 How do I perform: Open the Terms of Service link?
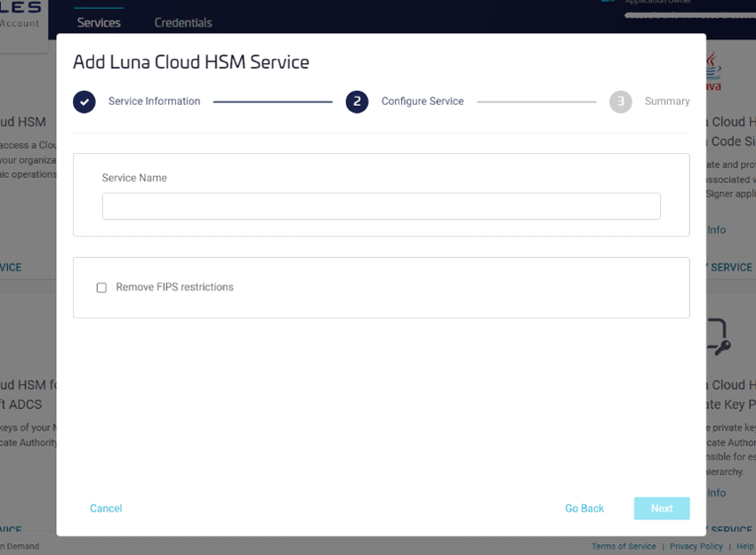click(623, 546)
